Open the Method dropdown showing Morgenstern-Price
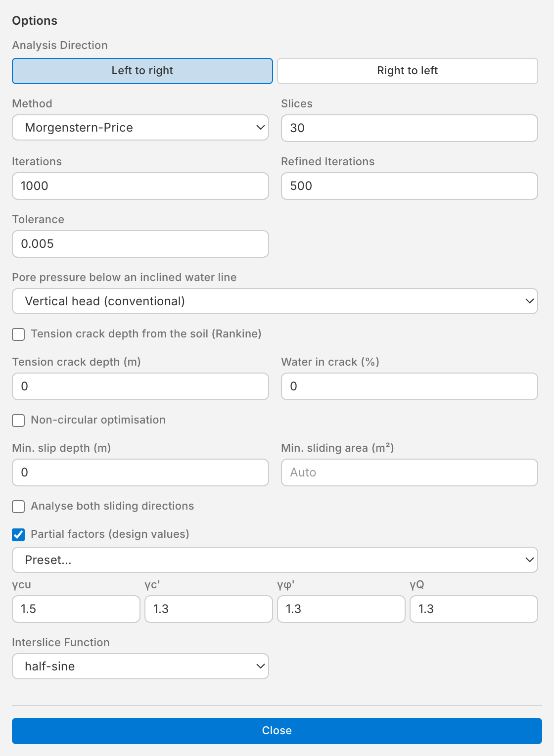The image size is (554, 756). 140,128
